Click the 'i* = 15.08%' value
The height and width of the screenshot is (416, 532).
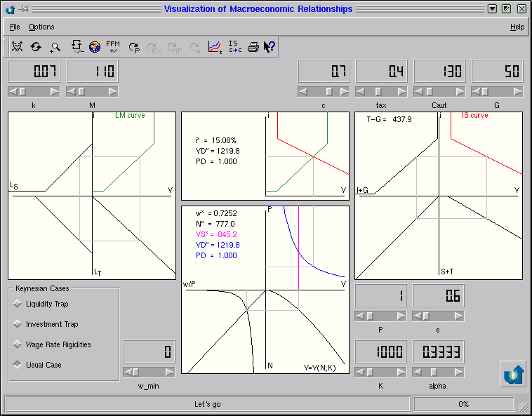[x=215, y=140]
